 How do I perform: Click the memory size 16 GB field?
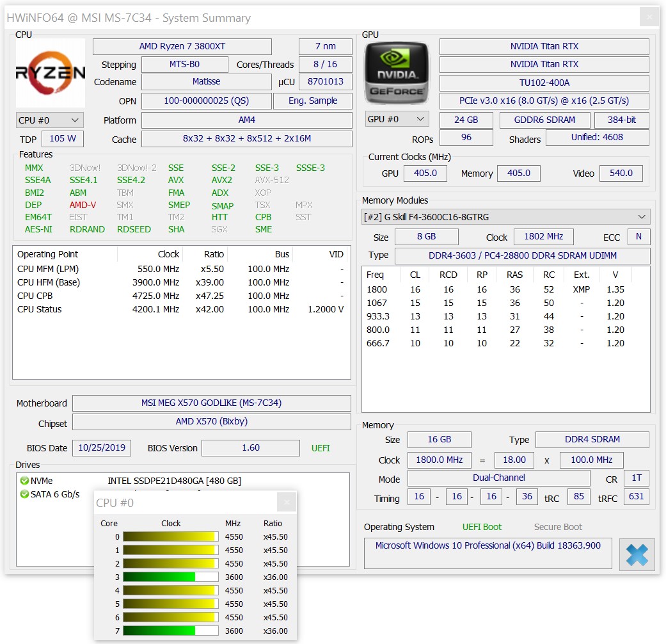pos(439,440)
